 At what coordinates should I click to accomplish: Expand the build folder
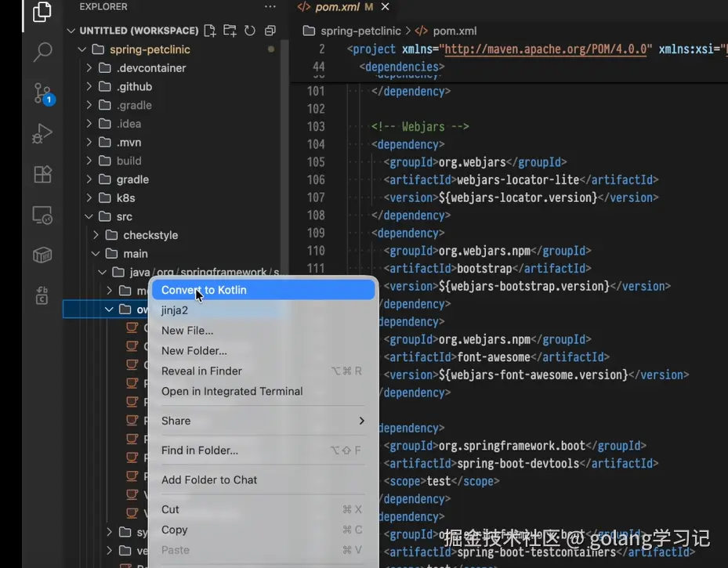coord(89,161)
